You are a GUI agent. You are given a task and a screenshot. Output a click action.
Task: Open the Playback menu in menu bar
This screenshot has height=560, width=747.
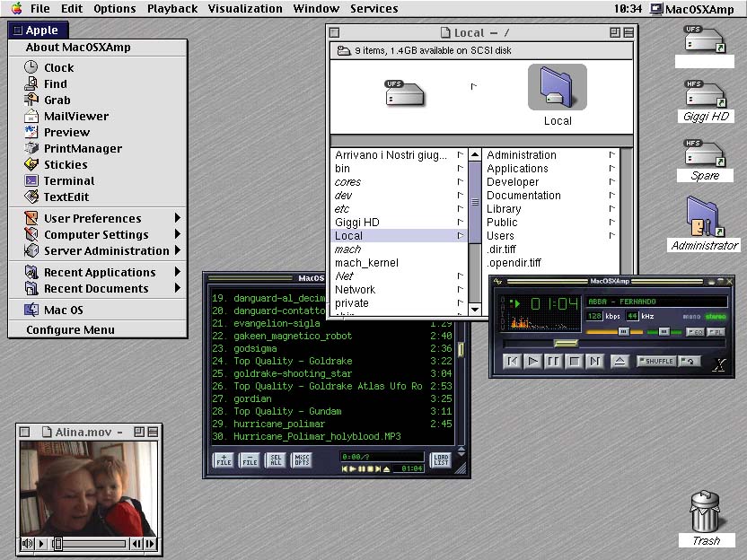[172, 9]
